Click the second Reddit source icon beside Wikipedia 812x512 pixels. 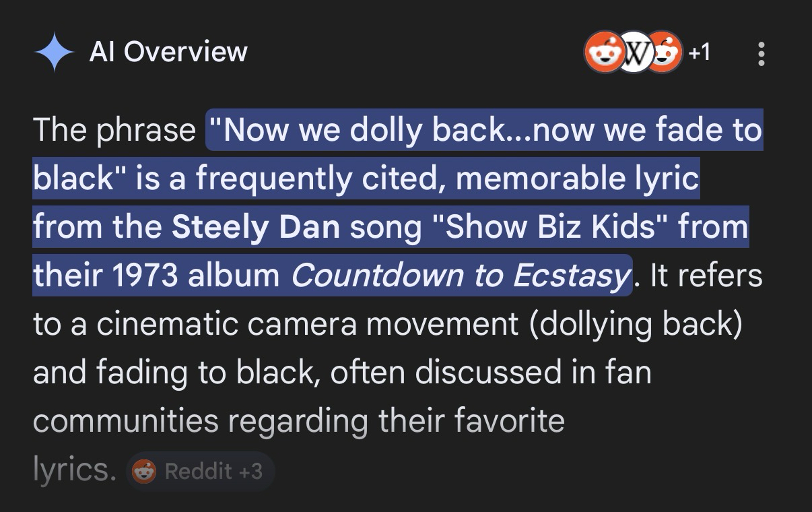(x=664, y=52)
